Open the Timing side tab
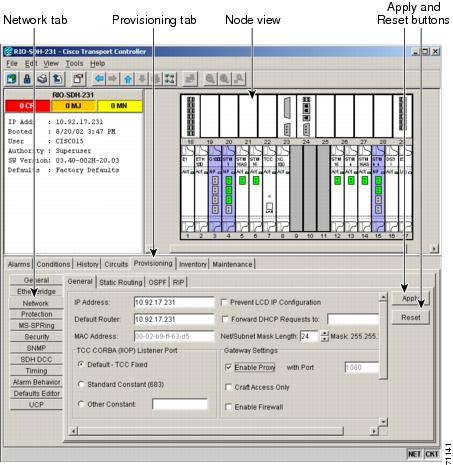453x465 pixels. (36, 371)
